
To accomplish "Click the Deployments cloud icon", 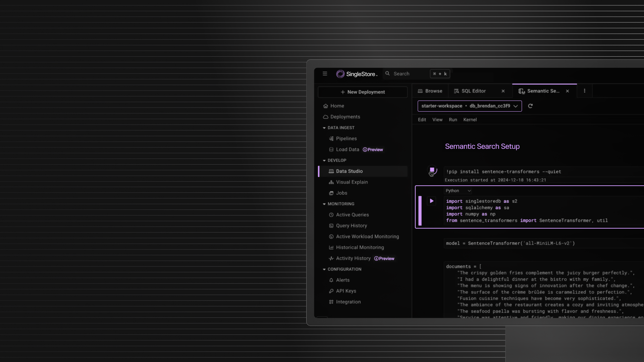I will tap(325, 117).
